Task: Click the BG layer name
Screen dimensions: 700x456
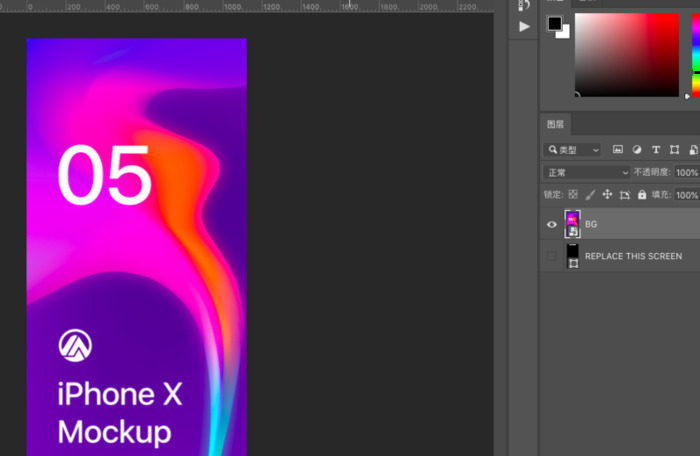Action: pos(591,225)
